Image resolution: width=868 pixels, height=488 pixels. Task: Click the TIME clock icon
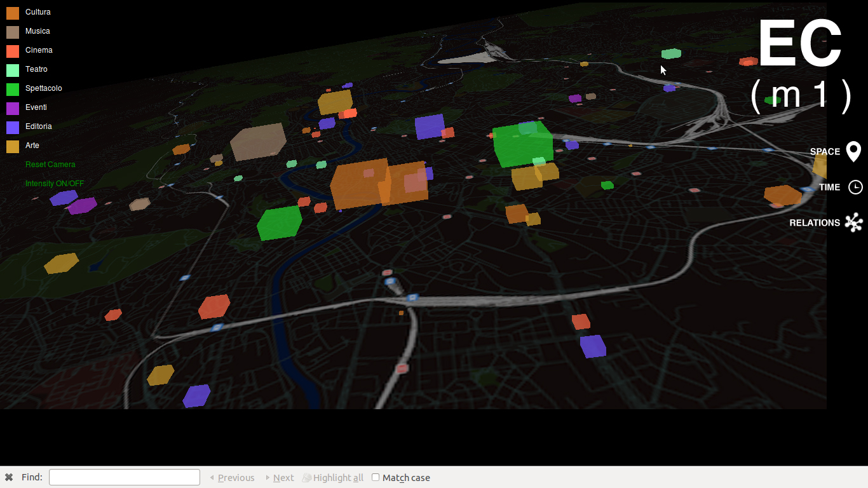point(855,187)
